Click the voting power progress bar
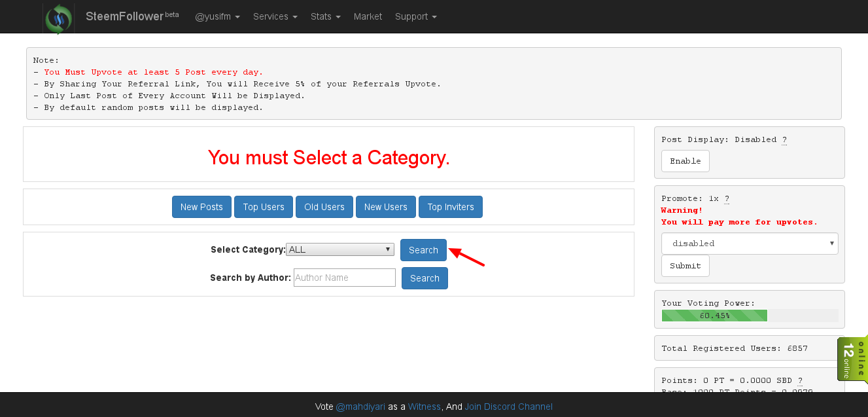 pos(714,315)
